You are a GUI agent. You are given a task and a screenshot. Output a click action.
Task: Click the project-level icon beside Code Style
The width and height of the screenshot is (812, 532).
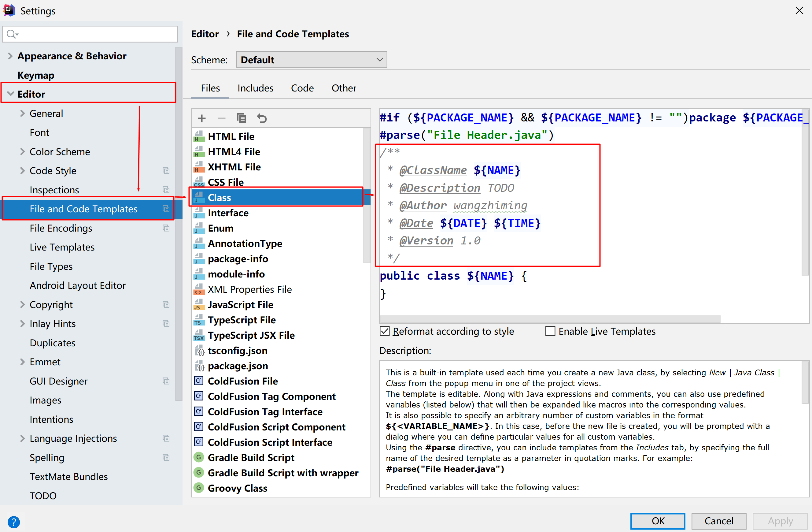click(166, 171)
